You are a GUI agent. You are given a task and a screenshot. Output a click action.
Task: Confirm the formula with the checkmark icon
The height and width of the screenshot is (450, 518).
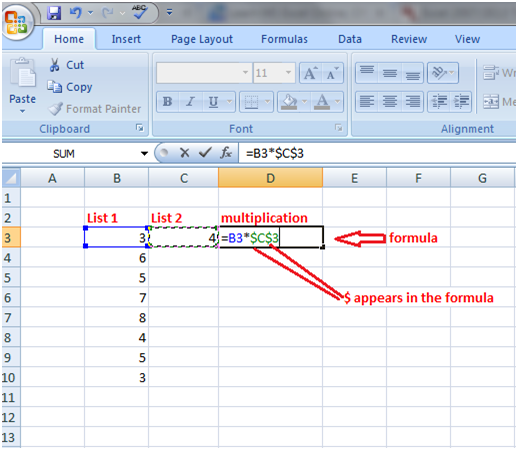click(205, 153)
